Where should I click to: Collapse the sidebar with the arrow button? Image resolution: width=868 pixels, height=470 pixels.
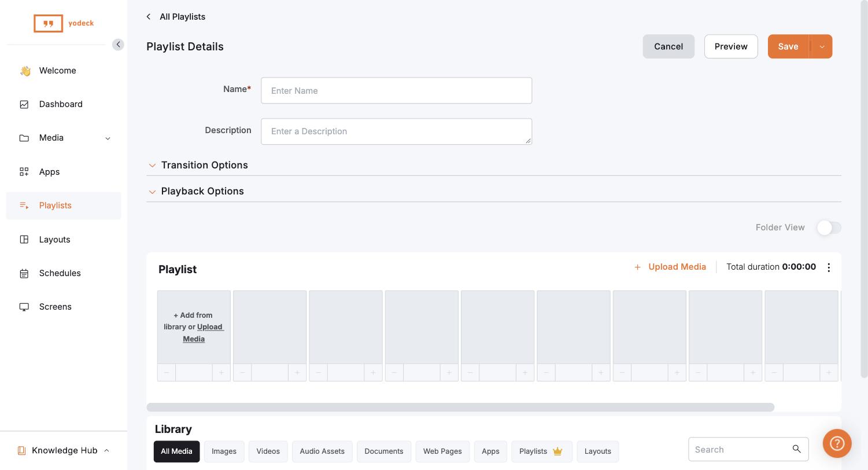click(x=118, y=45)
